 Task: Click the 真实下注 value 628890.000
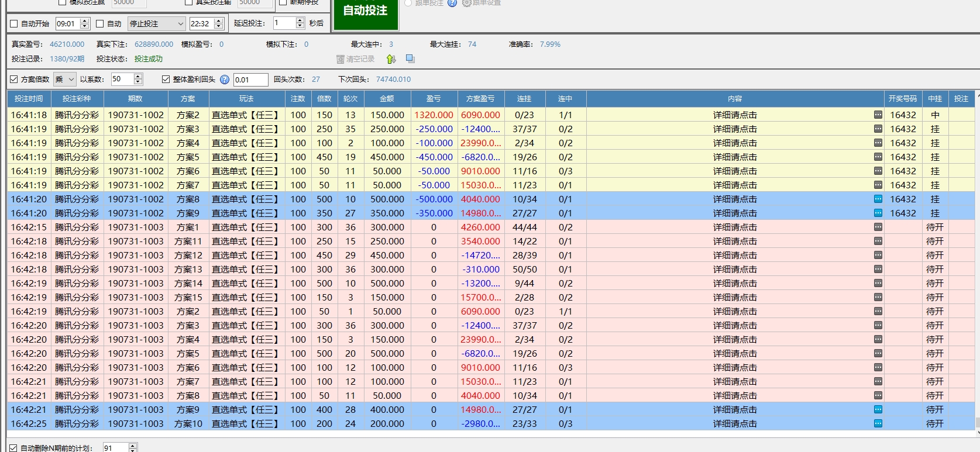pyautogui.click(x=154, y=44)
